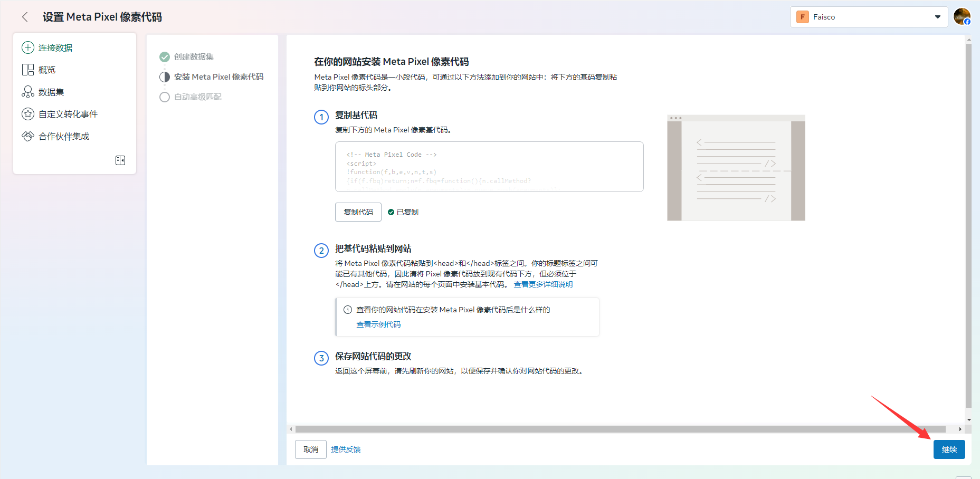Select 自定义转化事件 star icon
This screenshot has width=980, height=479.
point(27,114)
